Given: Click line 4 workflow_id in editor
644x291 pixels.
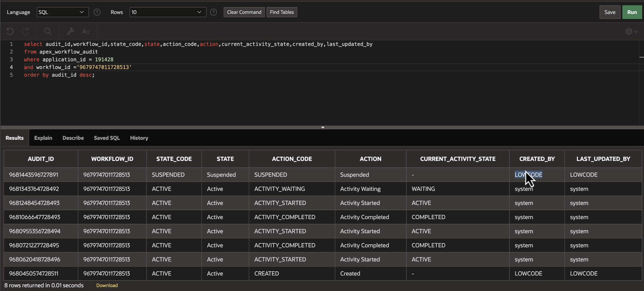Looking at the screenshot, I should tap(53, 67).
